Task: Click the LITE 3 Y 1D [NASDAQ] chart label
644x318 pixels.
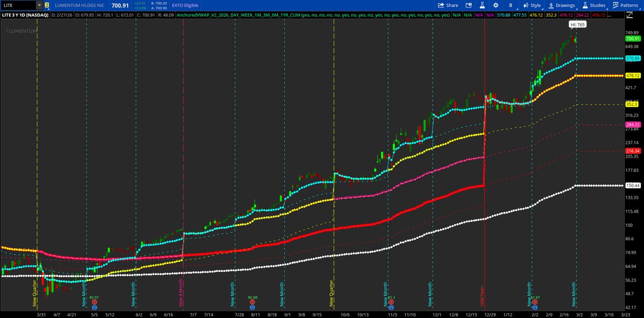Action: pyautogui.click(x=25, y=16)
